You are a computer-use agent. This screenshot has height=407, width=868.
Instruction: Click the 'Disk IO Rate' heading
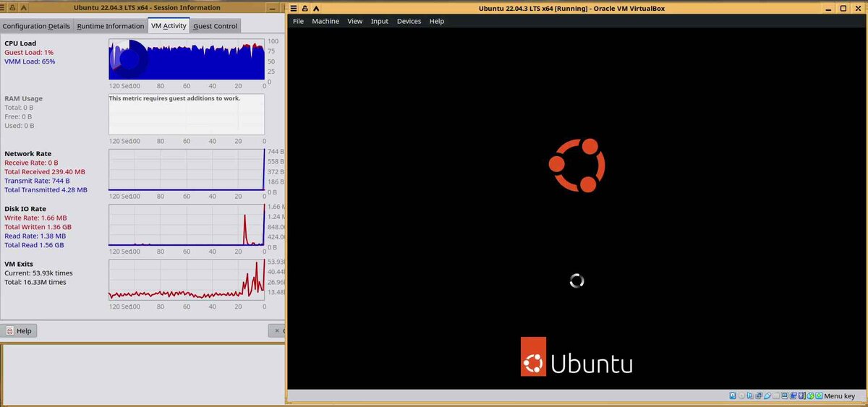point(25,209)
